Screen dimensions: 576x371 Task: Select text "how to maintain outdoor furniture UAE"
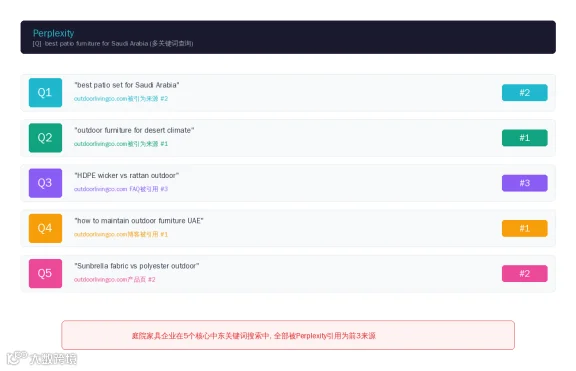[139, 221]
